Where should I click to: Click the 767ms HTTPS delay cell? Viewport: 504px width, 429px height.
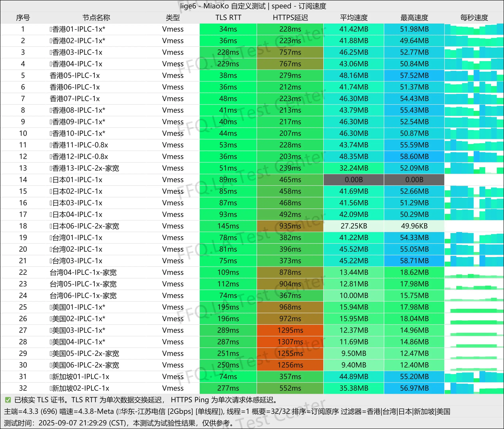pyautogui.click(x=290, y=64)
